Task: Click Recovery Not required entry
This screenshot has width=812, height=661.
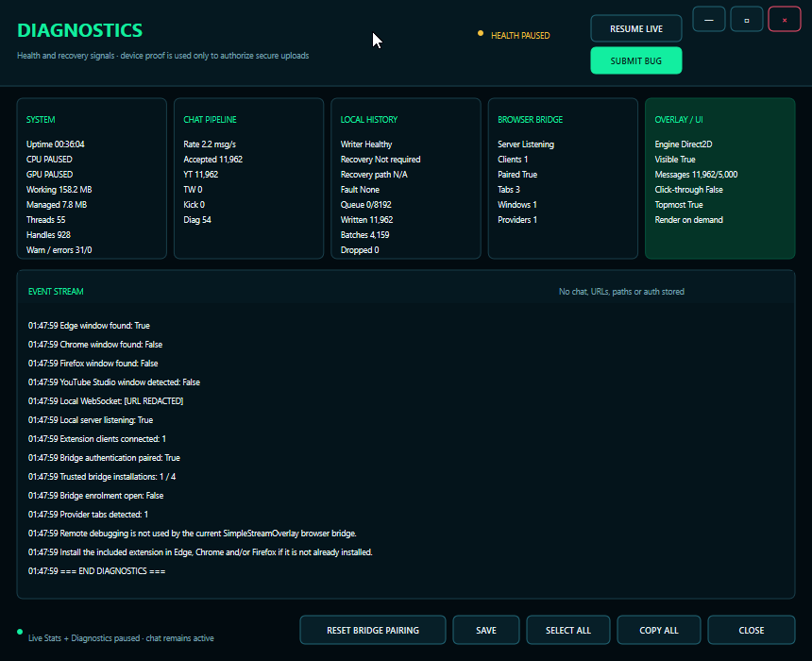Action: 381,159
